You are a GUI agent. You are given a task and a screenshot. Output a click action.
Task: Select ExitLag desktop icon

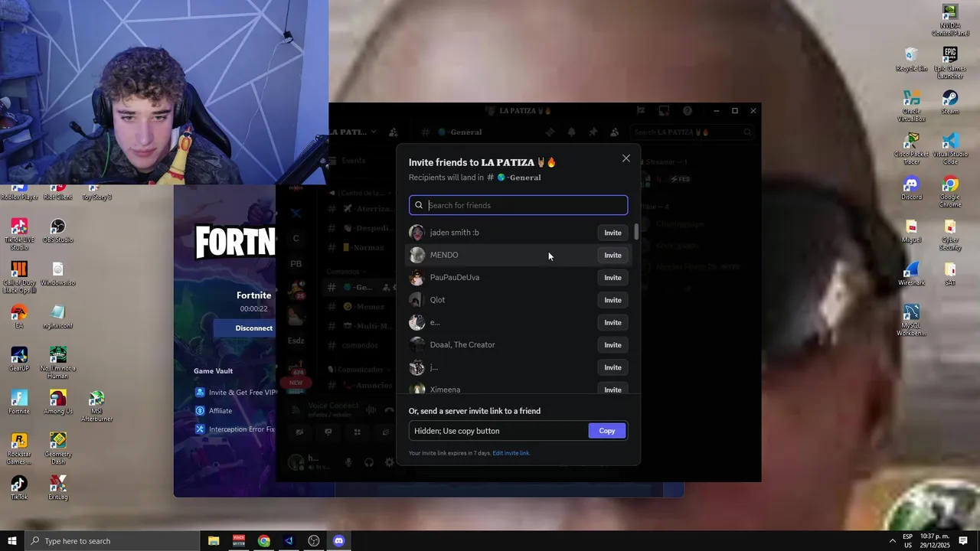57,488
